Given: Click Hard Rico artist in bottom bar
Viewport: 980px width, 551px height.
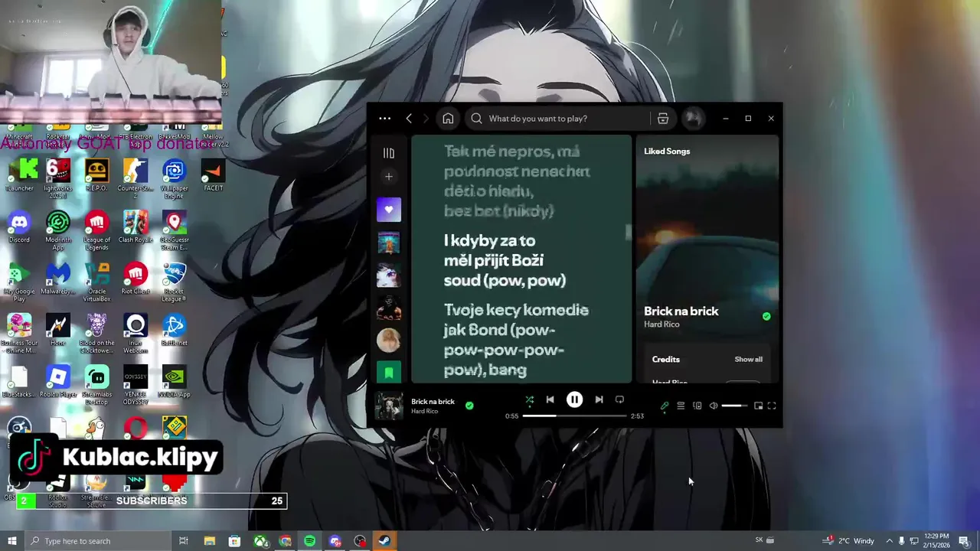Looking at the screenshot, I should click(424, 412).
